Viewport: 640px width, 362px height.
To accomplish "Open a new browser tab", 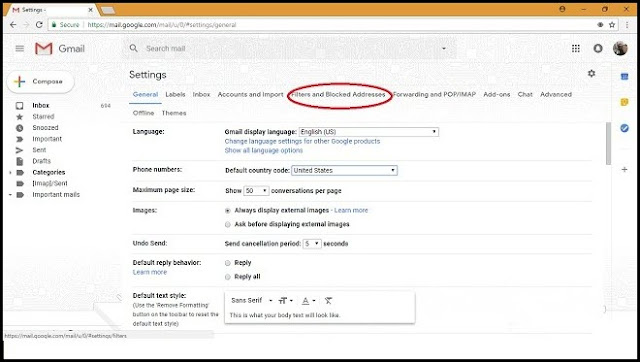I will pyautogui.click(x=108, y=10).
